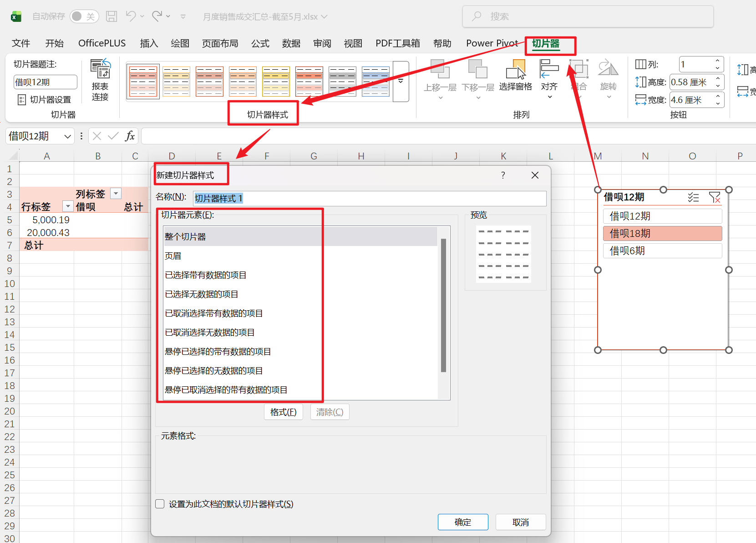Click the dialog help question mark
The image size is (756, 543).
point(503,175)
